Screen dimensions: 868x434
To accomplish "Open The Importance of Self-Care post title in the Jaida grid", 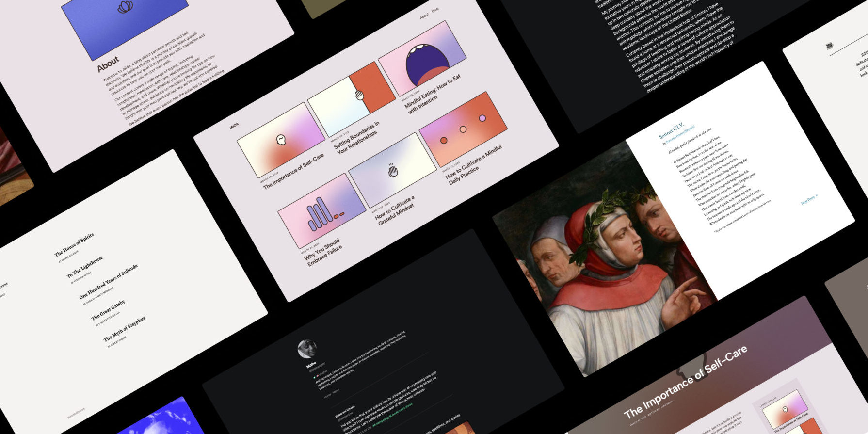I will (x=293, y=172).
